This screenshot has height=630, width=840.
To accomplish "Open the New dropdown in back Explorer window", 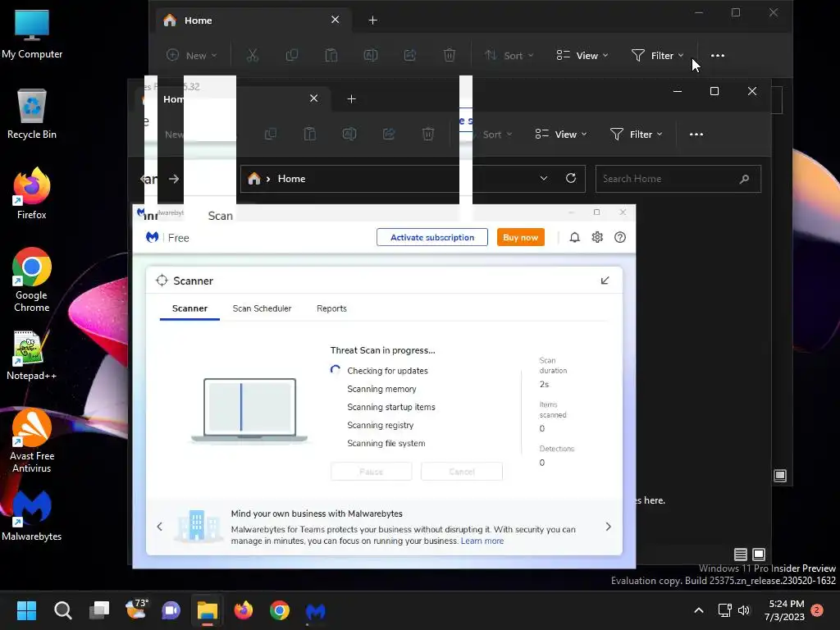I will coord(191,55).
